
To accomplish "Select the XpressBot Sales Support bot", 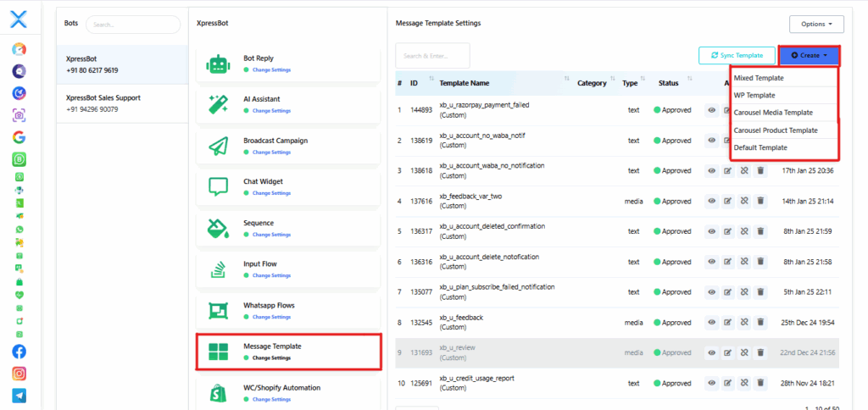I will tap(103, 97).
